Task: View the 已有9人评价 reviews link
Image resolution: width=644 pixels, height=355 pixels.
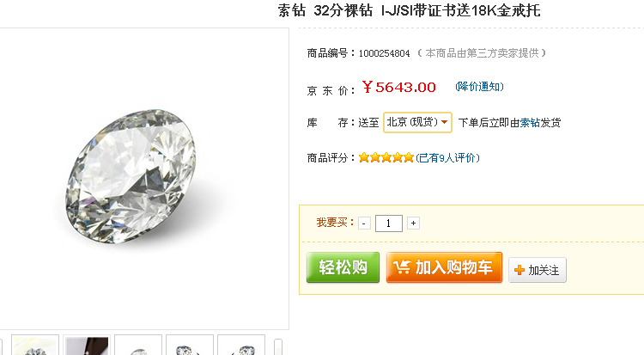Action: point(447,158)
